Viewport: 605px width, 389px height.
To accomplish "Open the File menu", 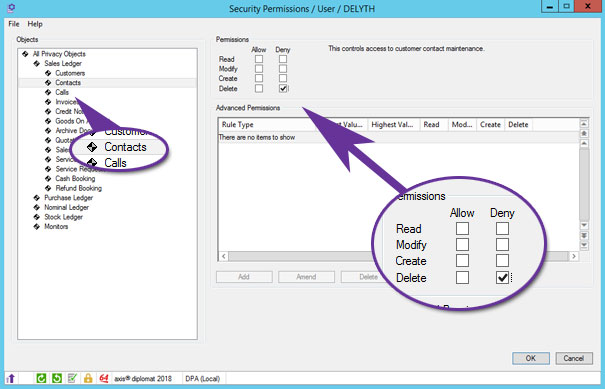I will pyautogui.click(x=14, y=24).
